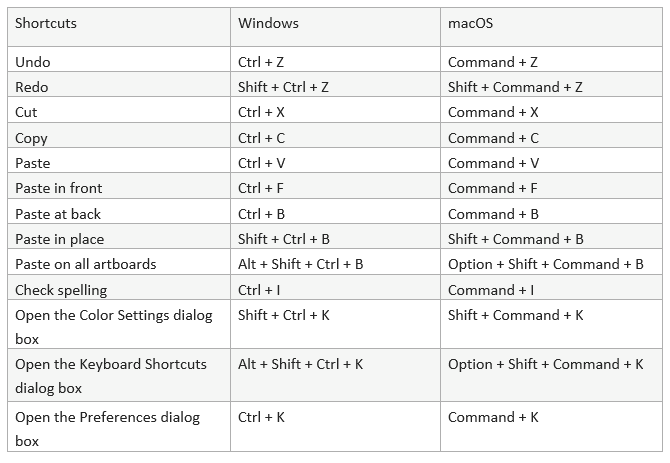Viewport: 670px width, 463px height.
Task: Click Paste on all artboards label
Action: click(x=85, y=264)
